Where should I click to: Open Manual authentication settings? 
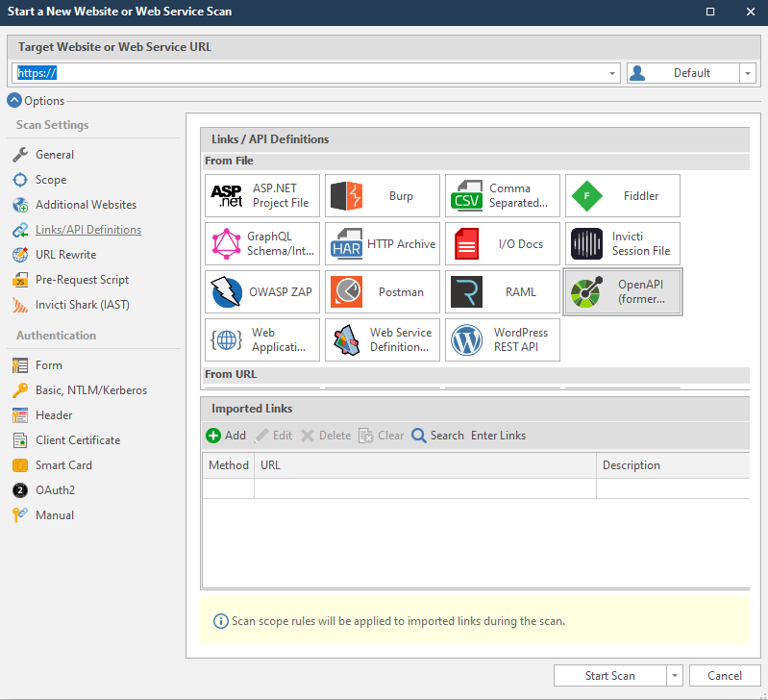tap(55, 514)
